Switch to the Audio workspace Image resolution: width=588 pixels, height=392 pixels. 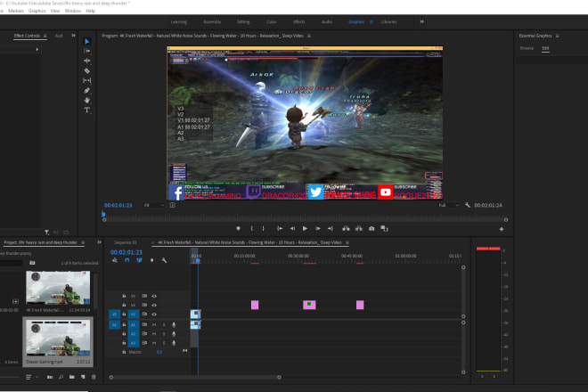pyautogui.click(x=327, y=21)
